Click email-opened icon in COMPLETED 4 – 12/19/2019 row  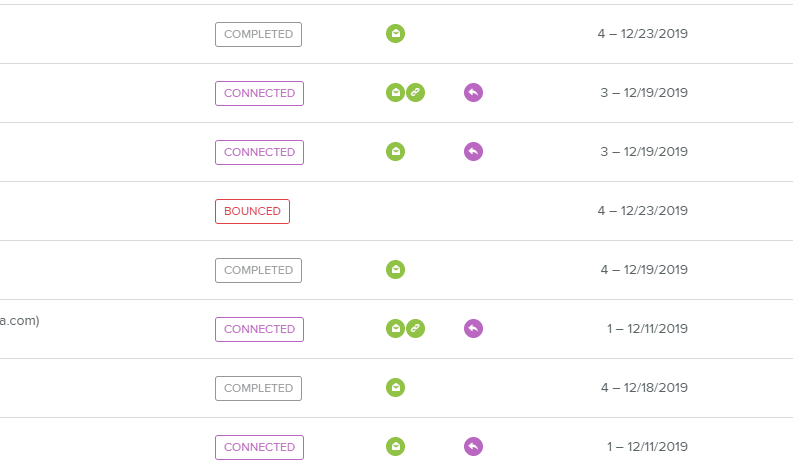coord(396,270)
